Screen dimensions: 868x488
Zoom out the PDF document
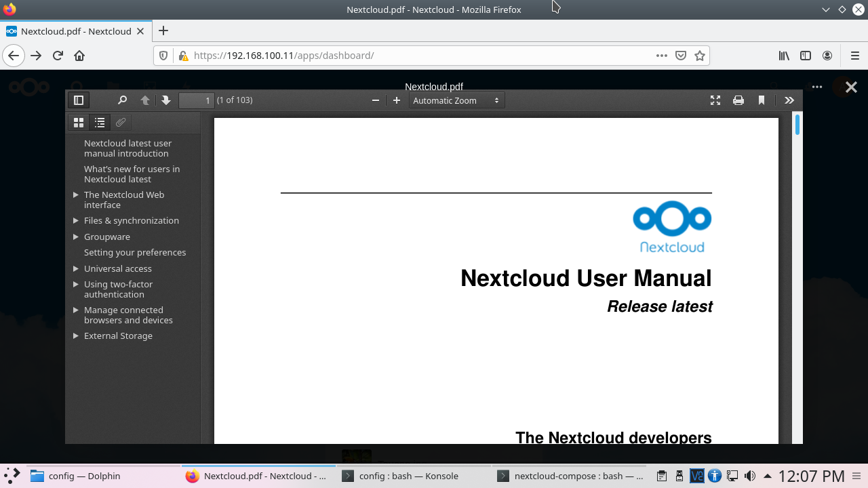coord(376,100)
